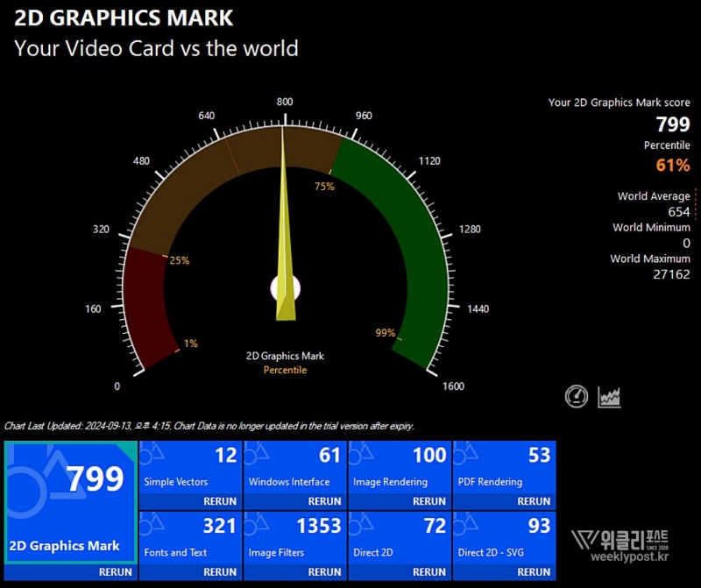Rerun the PDF Rendering test
This screenshot has width=701, height=588.
pos(534,501)
